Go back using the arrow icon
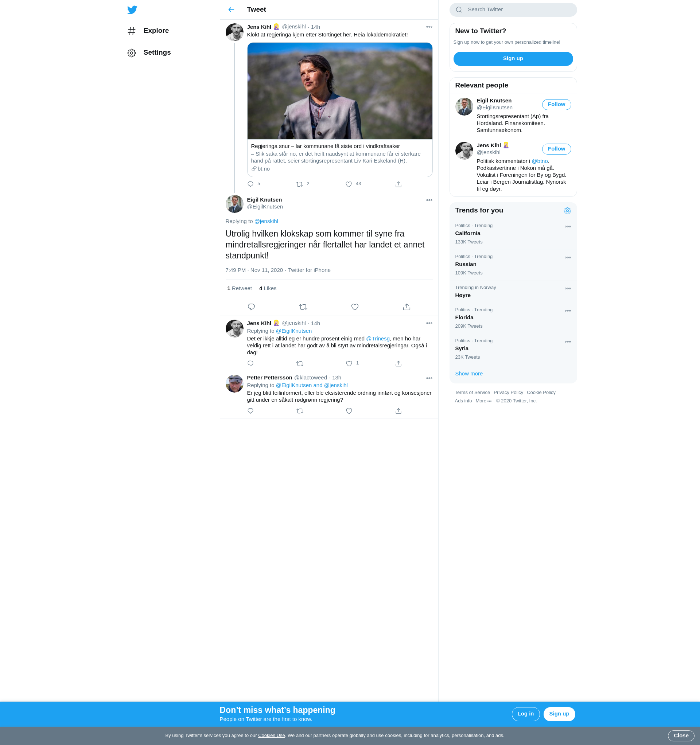The width and height of the screenshot is (700, 745). 232,10
